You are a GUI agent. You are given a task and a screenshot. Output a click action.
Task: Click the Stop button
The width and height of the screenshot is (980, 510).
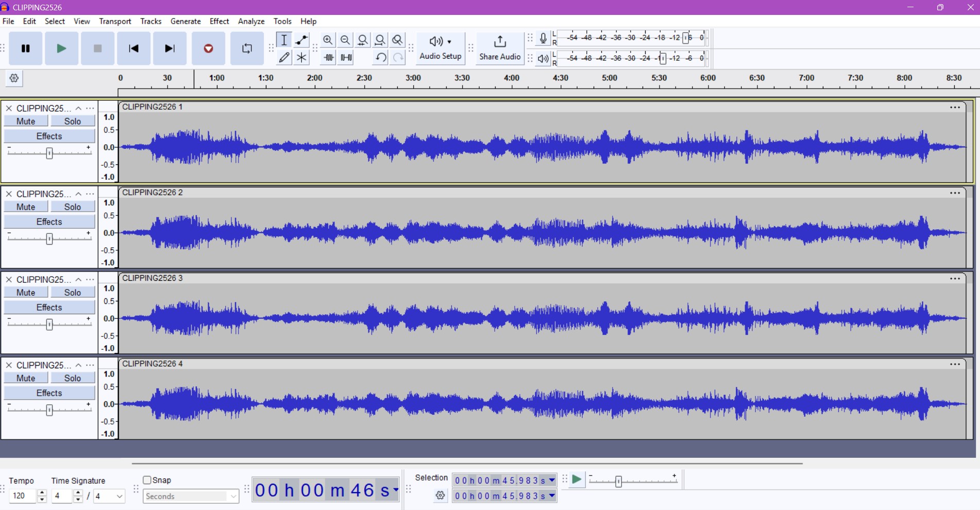(97, 48)
